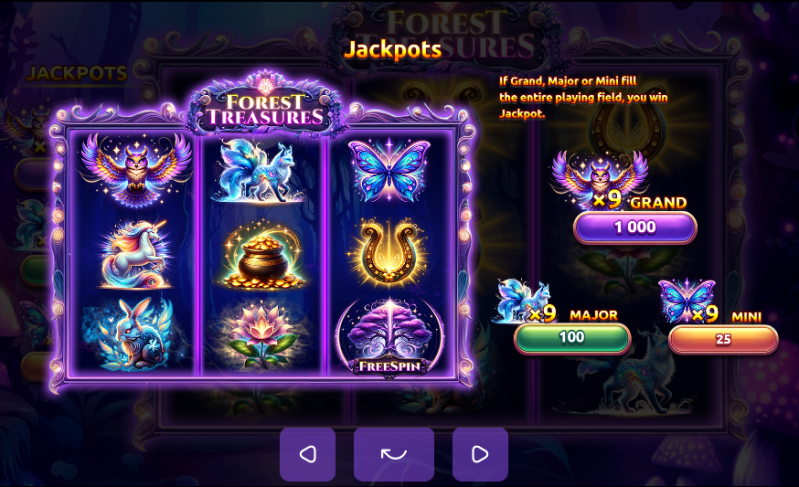Select the owl symbol on the reels

136,170
